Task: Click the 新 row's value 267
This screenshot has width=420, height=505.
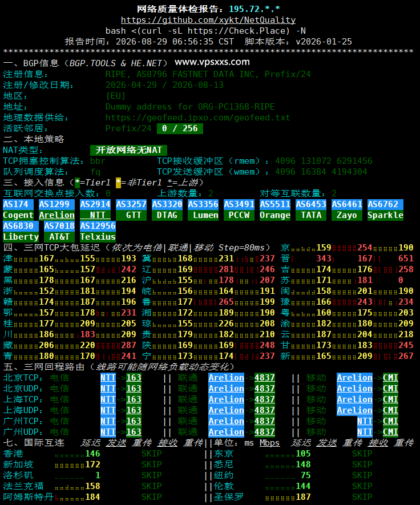Action: [x=406, y=356]
